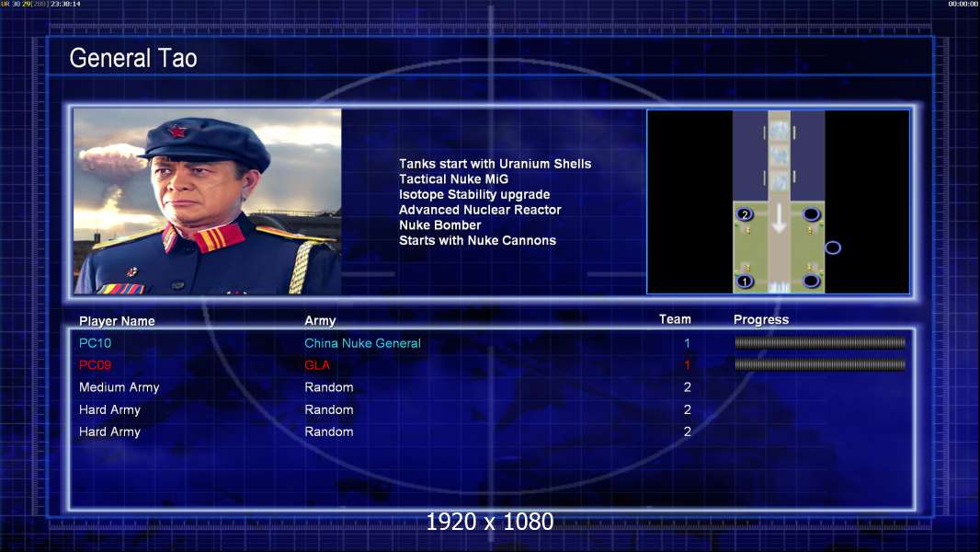980x552 pixels.
Task: Click start position marker 2 on minimap
Action: (745, 214)
